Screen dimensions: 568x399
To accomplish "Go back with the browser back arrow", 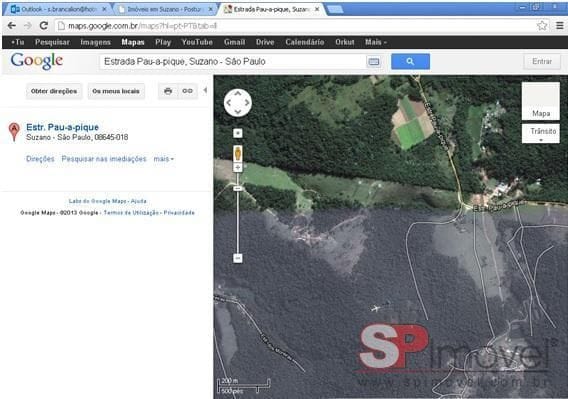I will 12,26.
